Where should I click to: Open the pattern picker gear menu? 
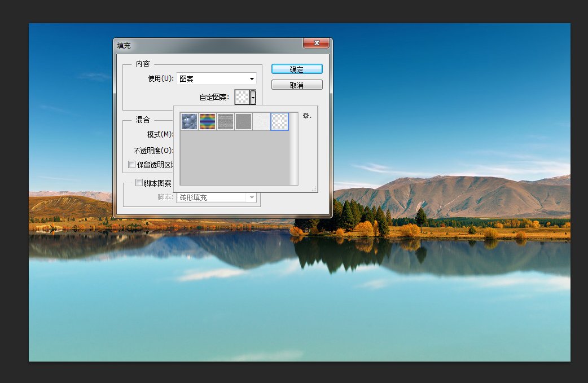point(306,116)
